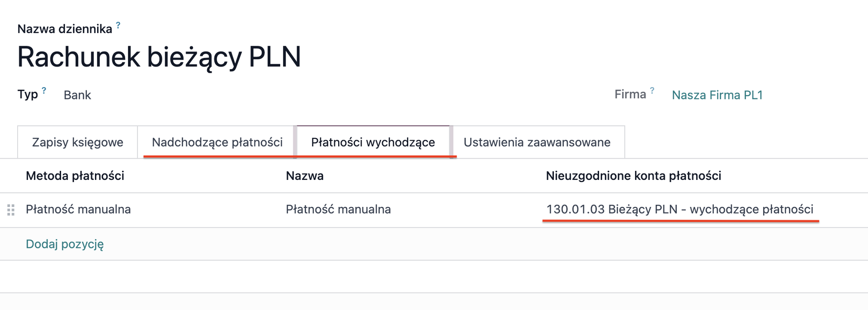Edit the Płatność manualna cell under Nazwa
This screenshot has width=868, height=310.
click(x=338, y=209)
